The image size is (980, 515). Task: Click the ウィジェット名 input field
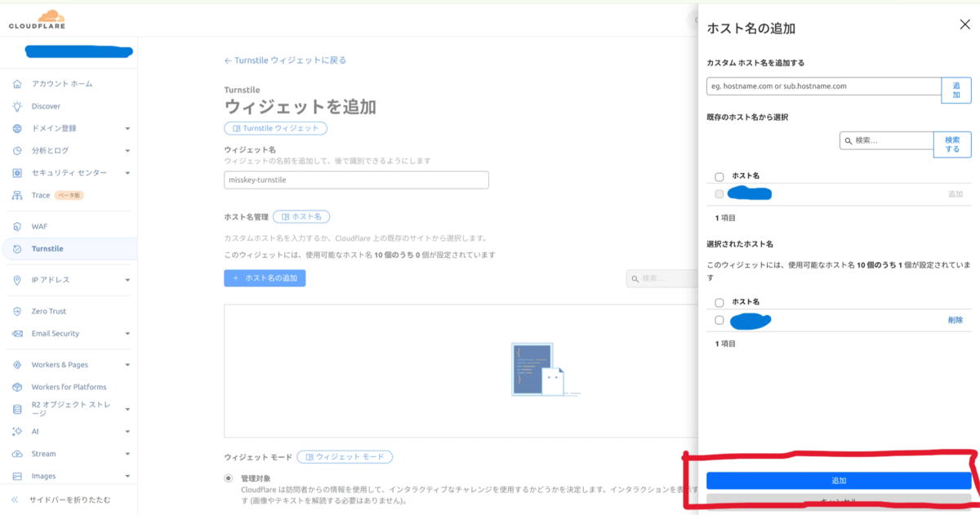[x=356, y=180]
